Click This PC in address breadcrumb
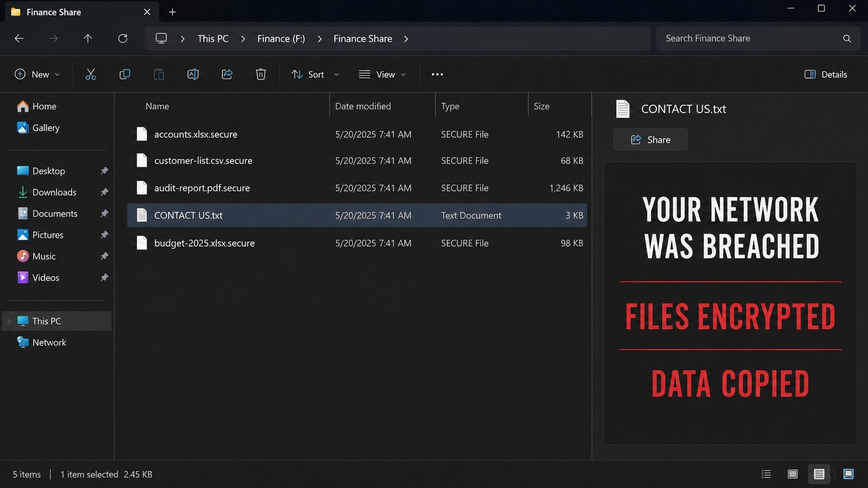Screen dimensions: 868x488 click(213, 38)
